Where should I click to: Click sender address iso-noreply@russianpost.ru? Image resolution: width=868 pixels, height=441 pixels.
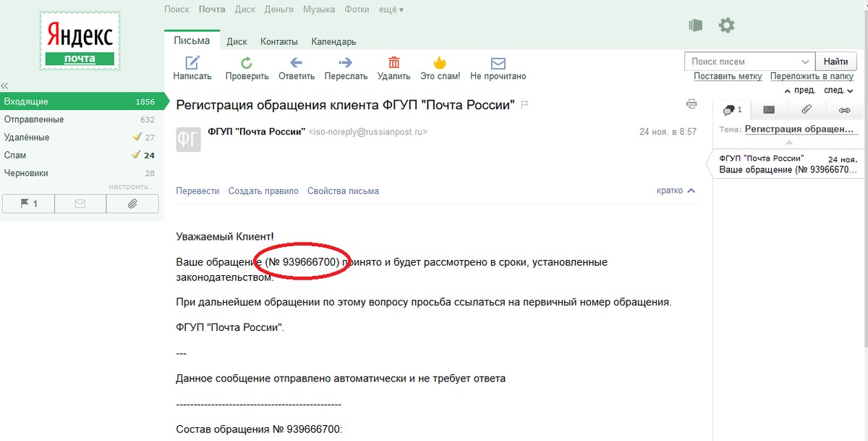[368, 133]
